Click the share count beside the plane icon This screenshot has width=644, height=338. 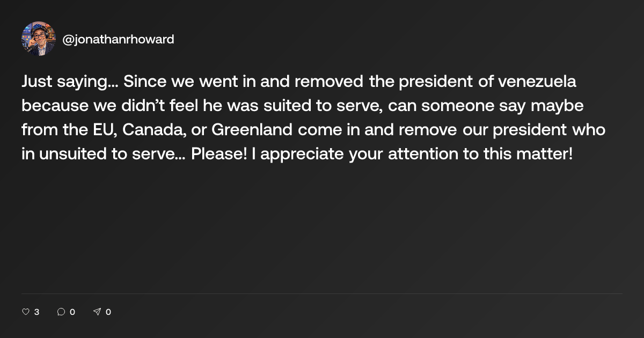point(108,312)
